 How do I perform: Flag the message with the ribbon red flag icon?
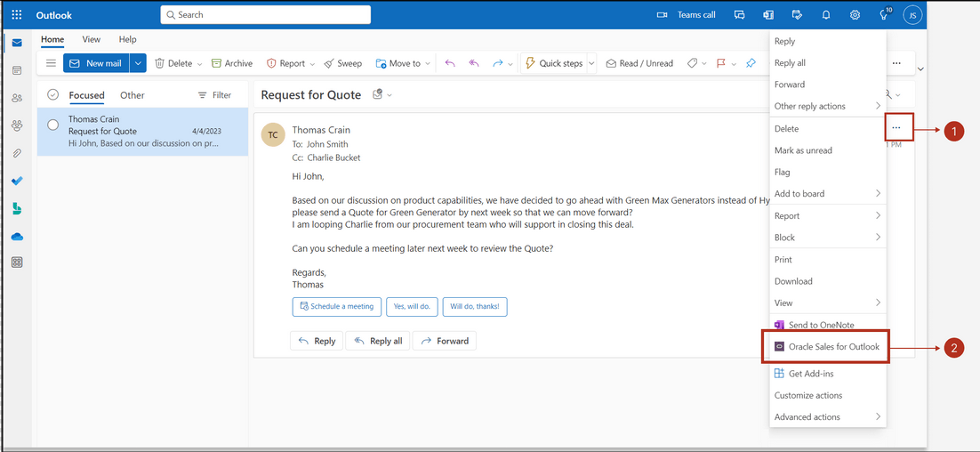tap(720, 63)
